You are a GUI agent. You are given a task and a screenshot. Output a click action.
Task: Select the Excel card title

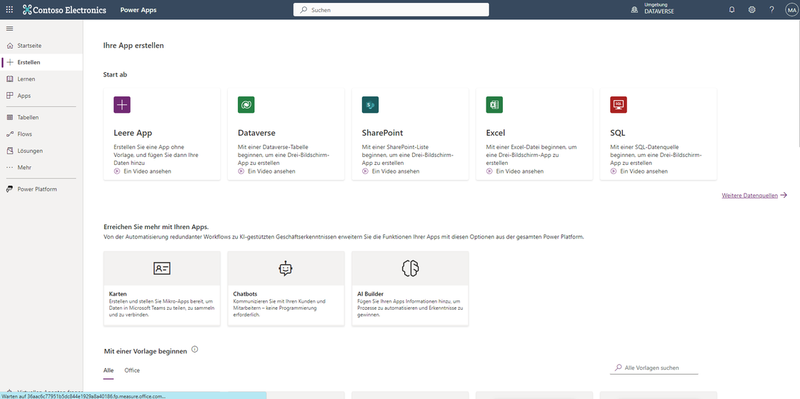(496, 133)
